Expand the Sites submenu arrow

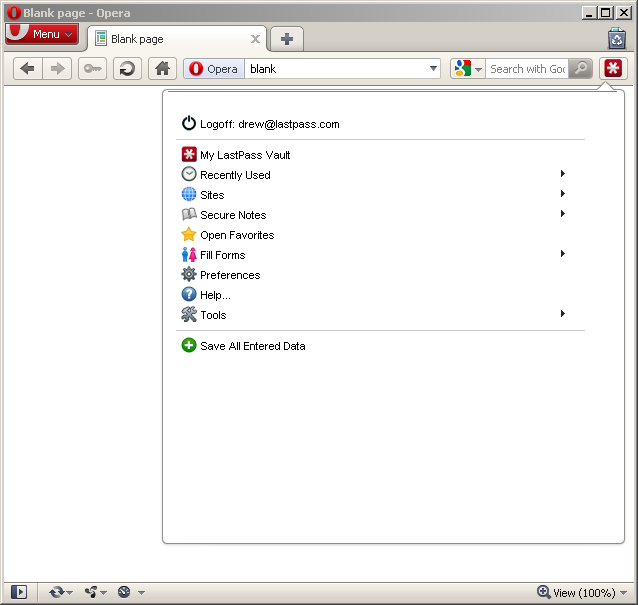563,194
